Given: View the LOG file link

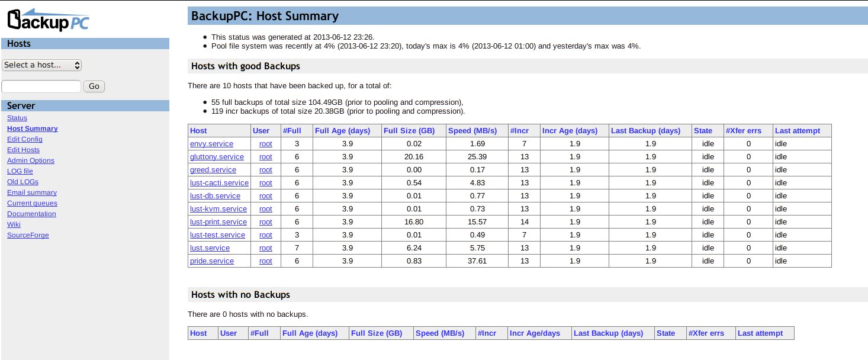Looking at the screenshot, I should [20, 171].
